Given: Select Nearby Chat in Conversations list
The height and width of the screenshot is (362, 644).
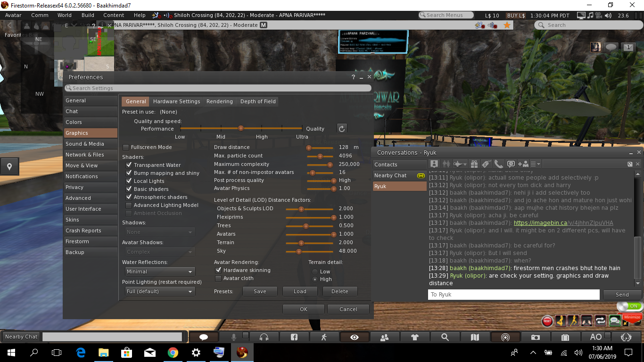Looking at the screenshot, I should [x=399, y=175].
